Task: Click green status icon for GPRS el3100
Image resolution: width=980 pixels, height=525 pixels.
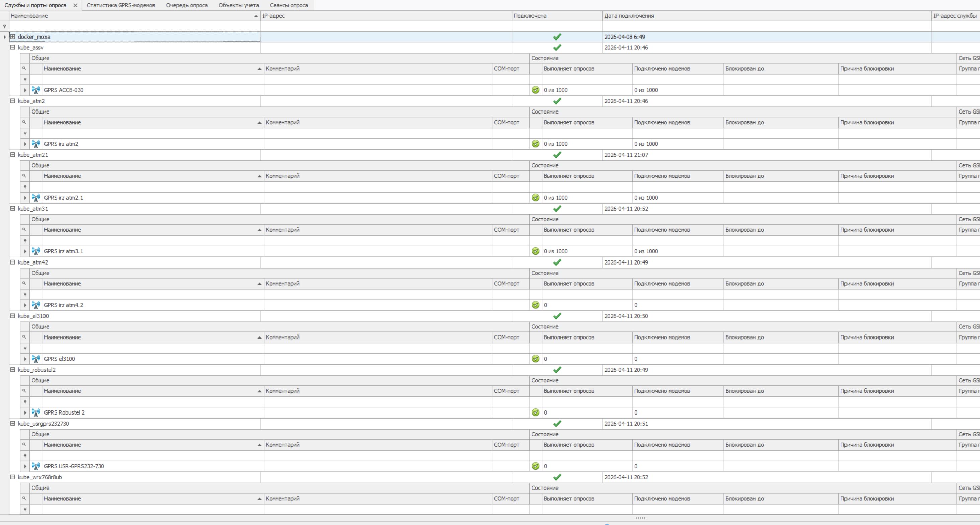Action: (535, 359)
